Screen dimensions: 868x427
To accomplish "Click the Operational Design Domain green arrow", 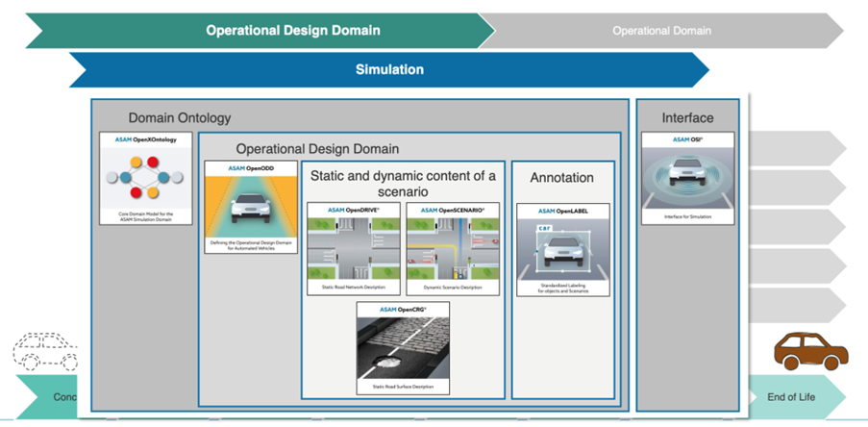I will click(260, 31).
